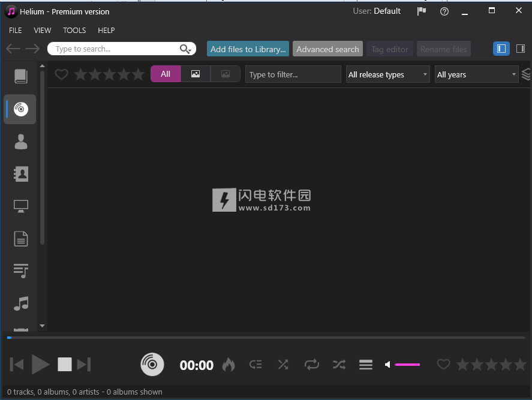532x400 pixels.
Task: Filter albums with pictures
Action: (x=196, y=74)
